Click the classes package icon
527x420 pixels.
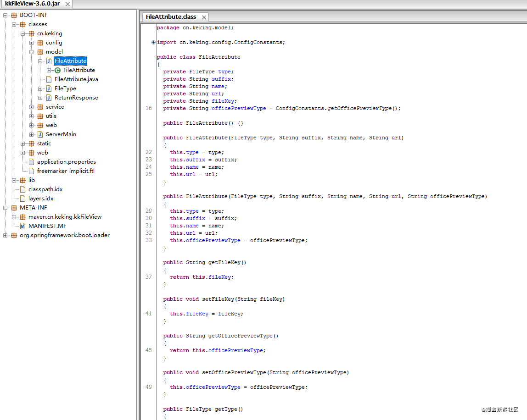pyautogui.click(x=23, y=24)
